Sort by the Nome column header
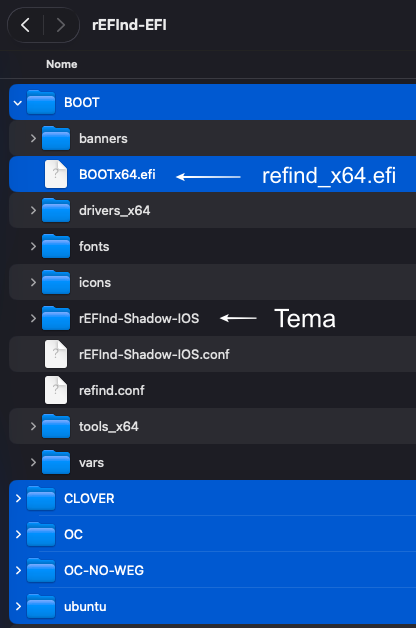The width and height of the screenshot is (416, 628). point(62,64)
